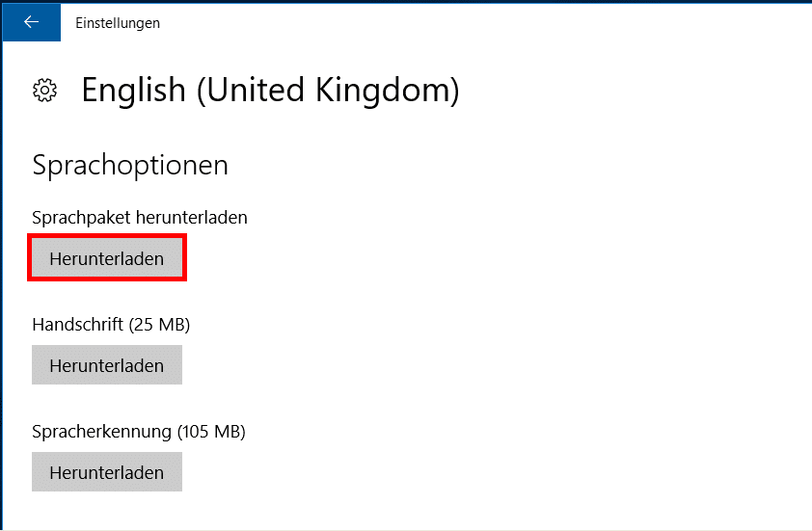Click the Herunterladen button below Handschrift
The image size is (812, 531).
point(106,365)
